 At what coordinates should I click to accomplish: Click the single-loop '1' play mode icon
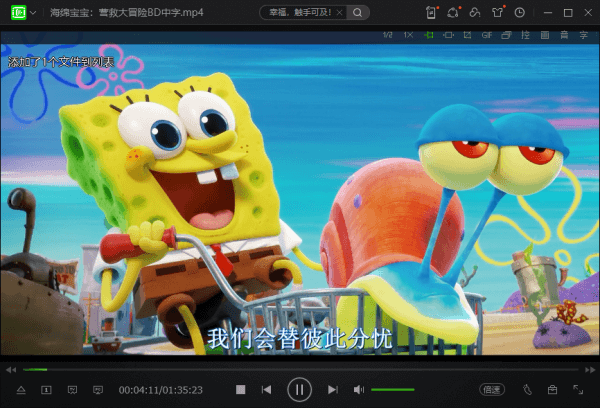pos(46,390)
